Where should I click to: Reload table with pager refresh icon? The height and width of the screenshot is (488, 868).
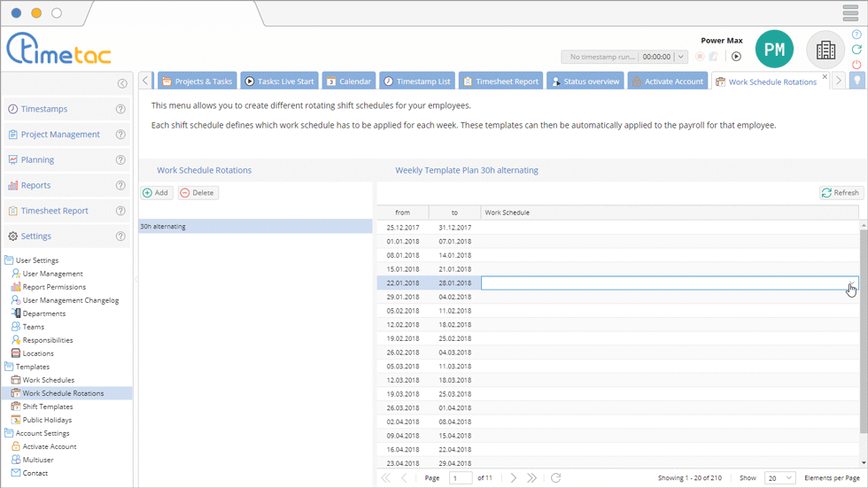point(556,477)
